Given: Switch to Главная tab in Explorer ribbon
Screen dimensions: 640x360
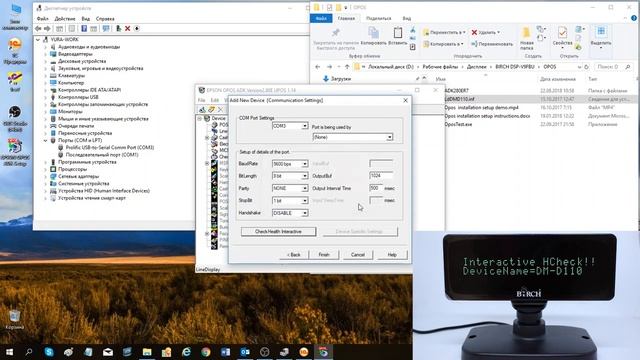Looking at the screenshot, I should coord(346,18).
